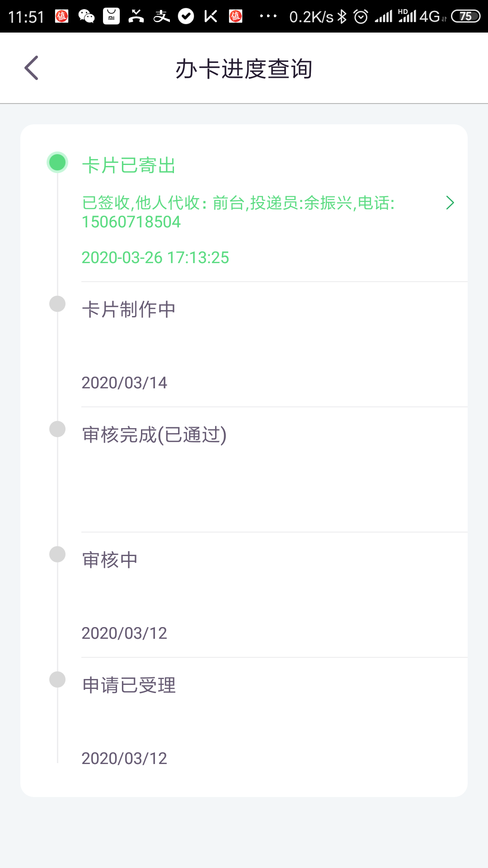488x868 pixels.
Task: Open the 已签收 delivery status text
Action: 238,212
